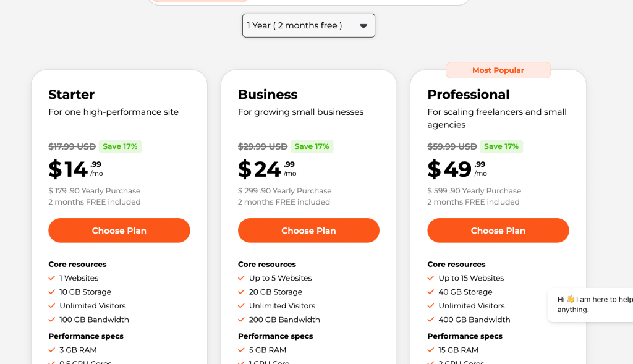
Task: Click checkmark icon beside 10 GB Storage
Action: [52, 292]
